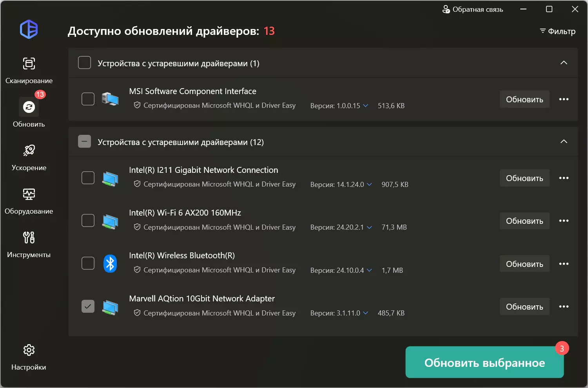This screenshot has width=588, height=388.
Task: Open the Оборудование hardware section
Action: point(29,201)
